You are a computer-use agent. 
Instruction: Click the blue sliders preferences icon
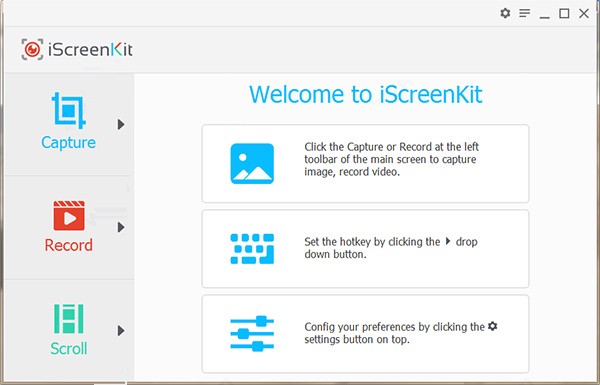(x=252, y=334)
